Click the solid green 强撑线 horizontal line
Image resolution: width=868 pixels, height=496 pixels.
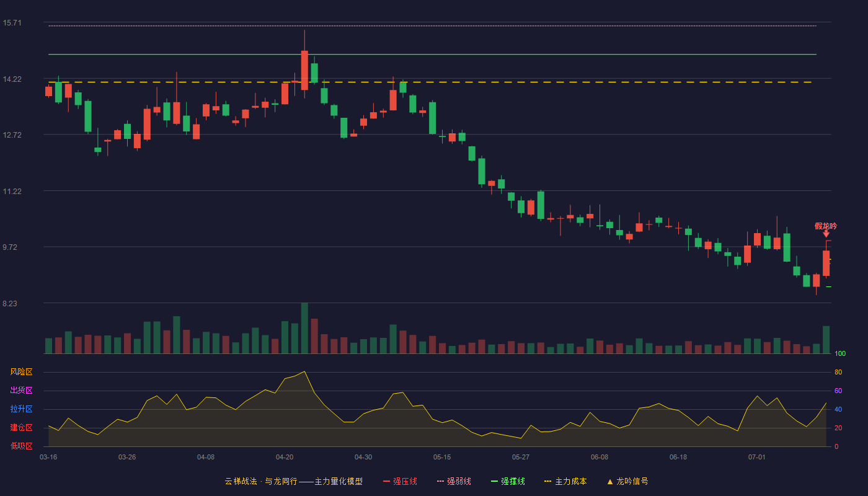coord(432,55)
